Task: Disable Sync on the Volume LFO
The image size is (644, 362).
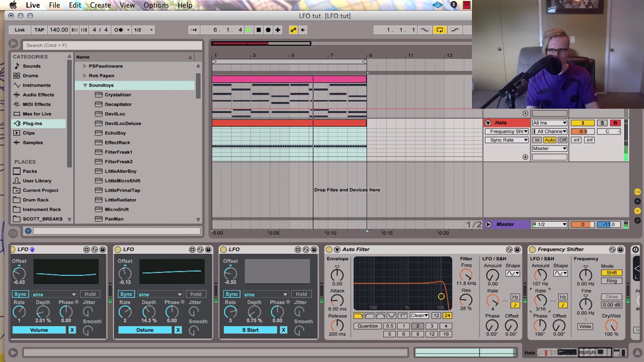Action: click(x=21, y=294)
